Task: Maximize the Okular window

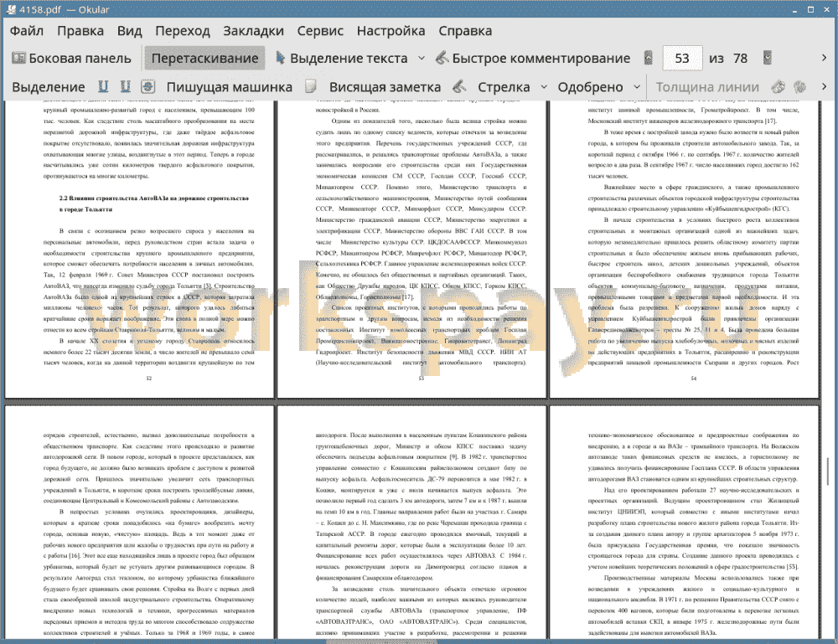Action: click(810, 9)
